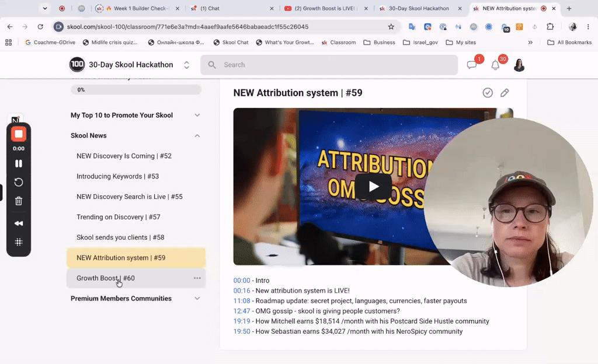Mark lesson complete with checkmark circle

click(x=488, y=93)
